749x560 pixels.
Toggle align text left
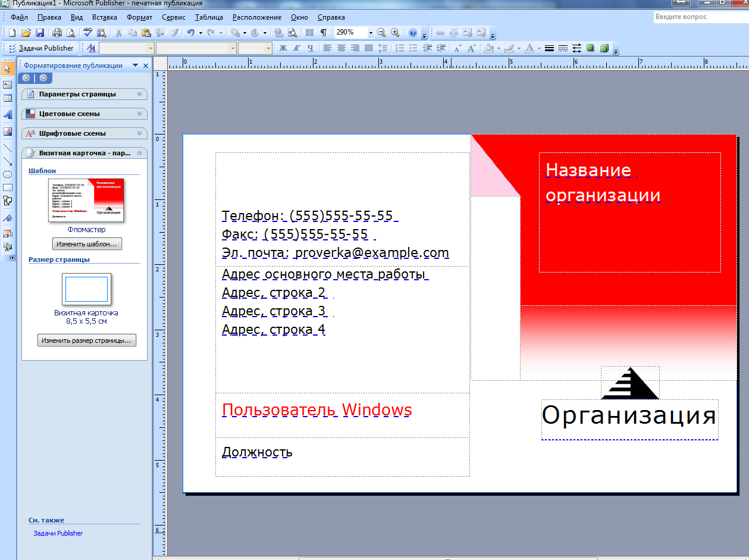[x=327, y=48]
